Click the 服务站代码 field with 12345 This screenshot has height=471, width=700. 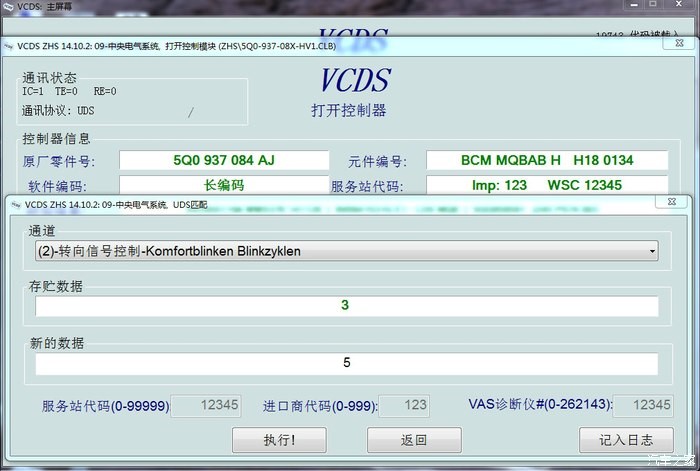[x=206, y=405]
